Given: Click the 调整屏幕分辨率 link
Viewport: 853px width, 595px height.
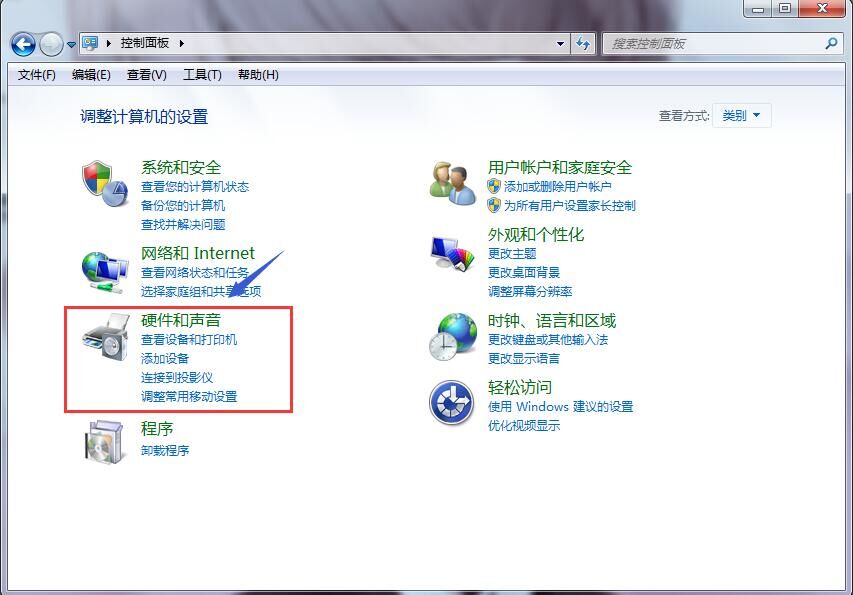Looking at the screenshot, I should [530, 291].
